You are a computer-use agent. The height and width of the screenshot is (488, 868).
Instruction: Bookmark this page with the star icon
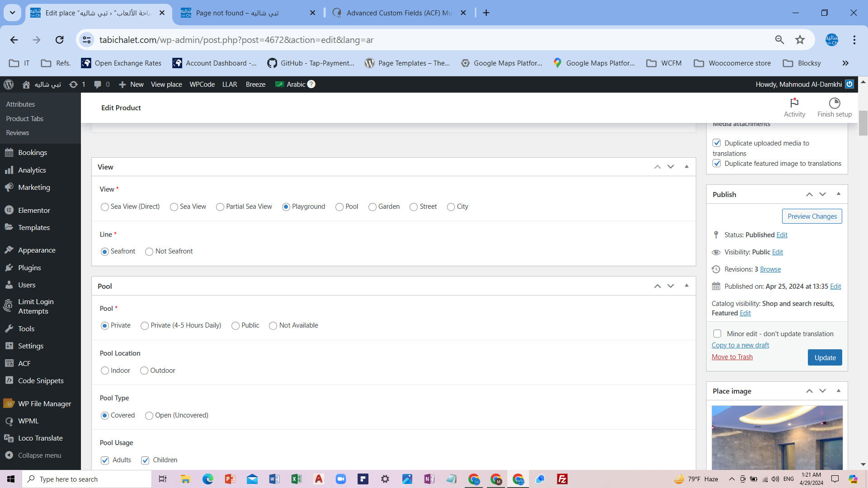[800, 40]
